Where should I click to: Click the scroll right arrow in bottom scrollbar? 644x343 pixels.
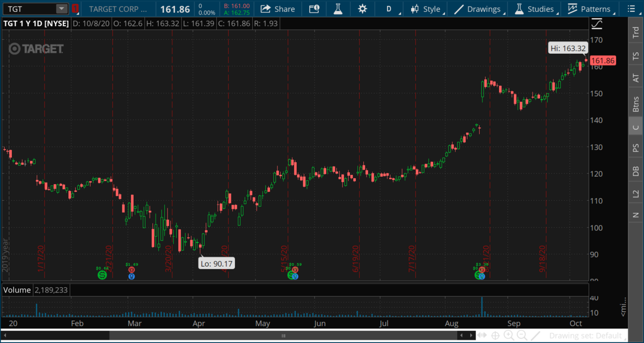coord(472,336)
